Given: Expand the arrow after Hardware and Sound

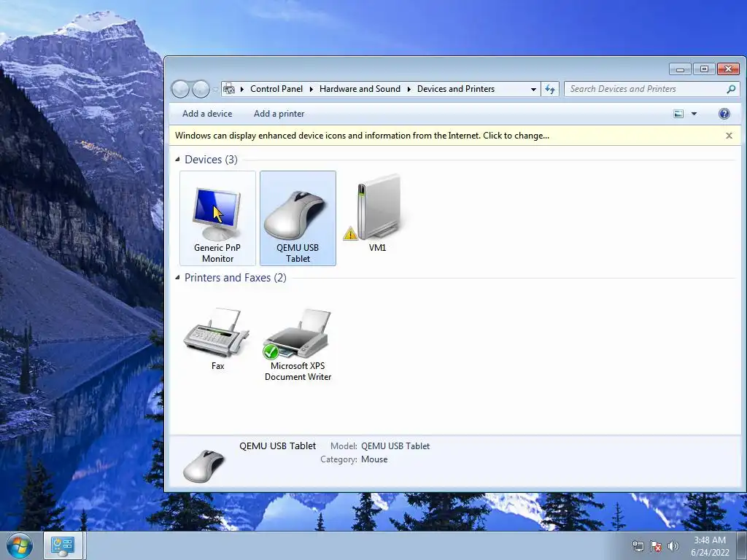Looking at the screenshot, I should coord(409,89).
